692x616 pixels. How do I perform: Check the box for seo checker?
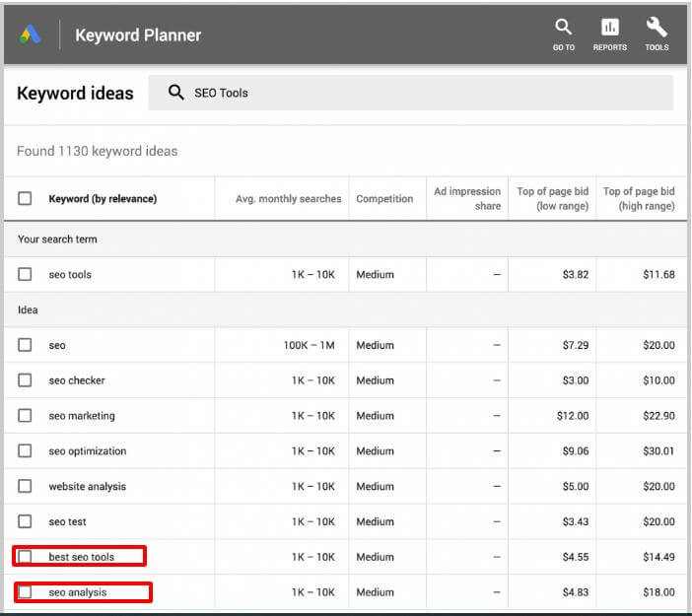pos(25,379)
